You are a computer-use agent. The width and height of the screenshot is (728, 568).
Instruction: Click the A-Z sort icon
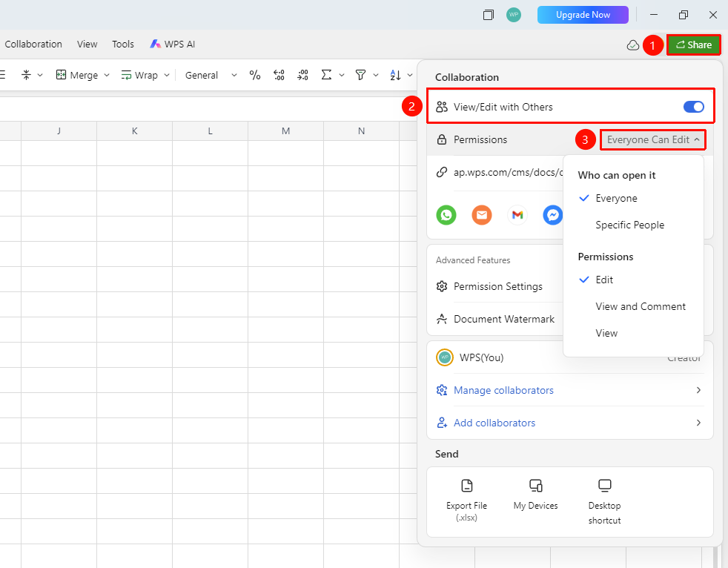coord(396,75)
